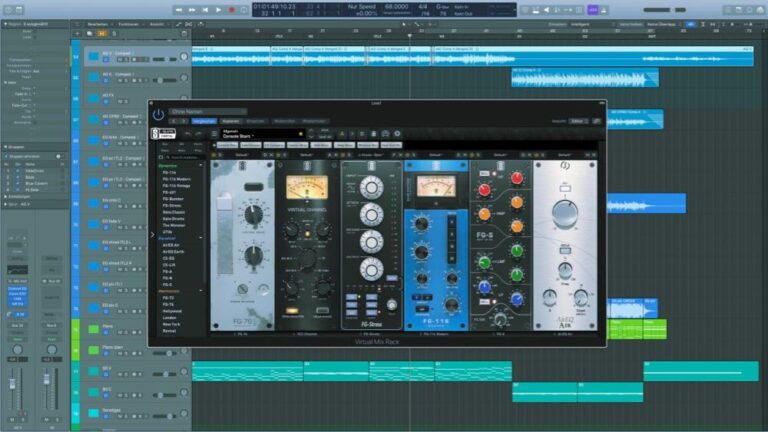
Task: Click the top white input knob on FG-Stress
Action: [x=371, y=187]
